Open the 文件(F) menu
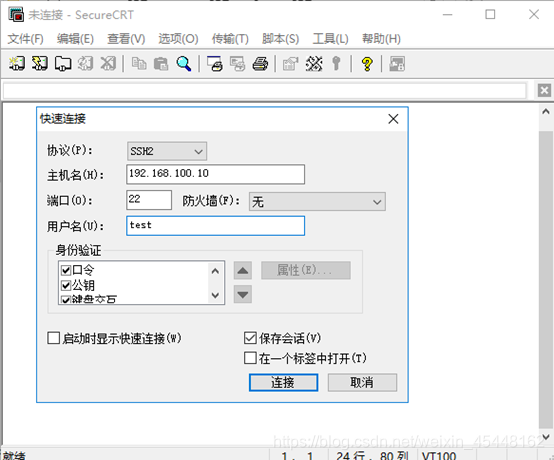This screenshot has height=460, width=554. click(x=25, y=39)
